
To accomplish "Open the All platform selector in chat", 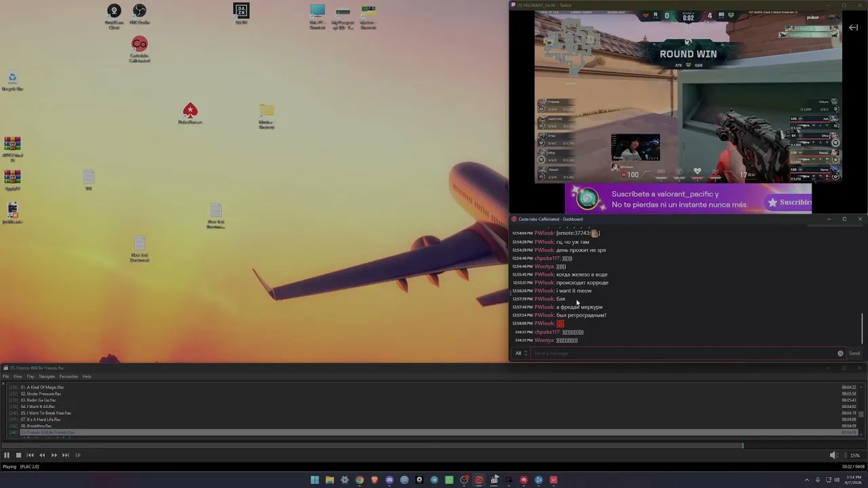I will [x=521, y=353].
